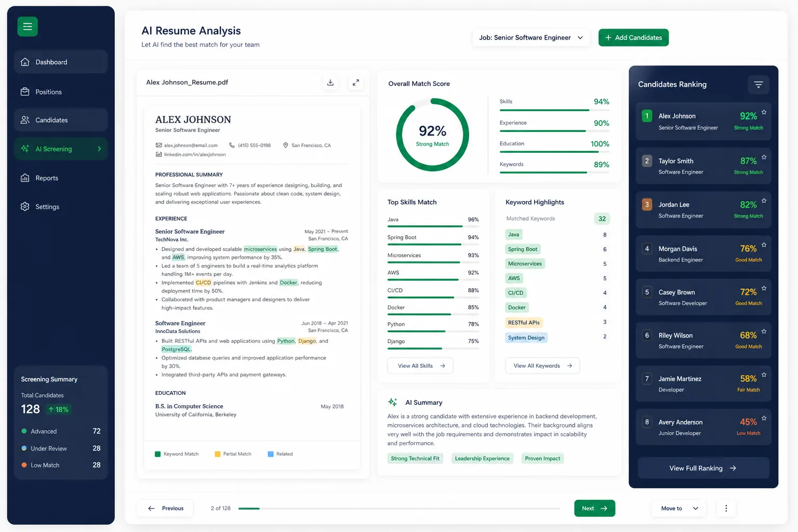Viewport: 798px width, 532px height.
Task: Click the star beside Avery Anderson
Action: click(x=764, y=418)
